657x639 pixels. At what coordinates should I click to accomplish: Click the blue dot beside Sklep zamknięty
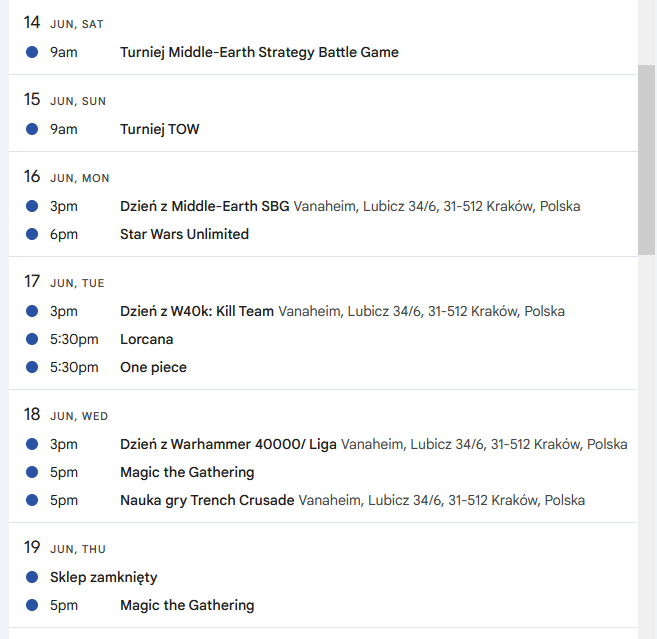coord(32,577)
